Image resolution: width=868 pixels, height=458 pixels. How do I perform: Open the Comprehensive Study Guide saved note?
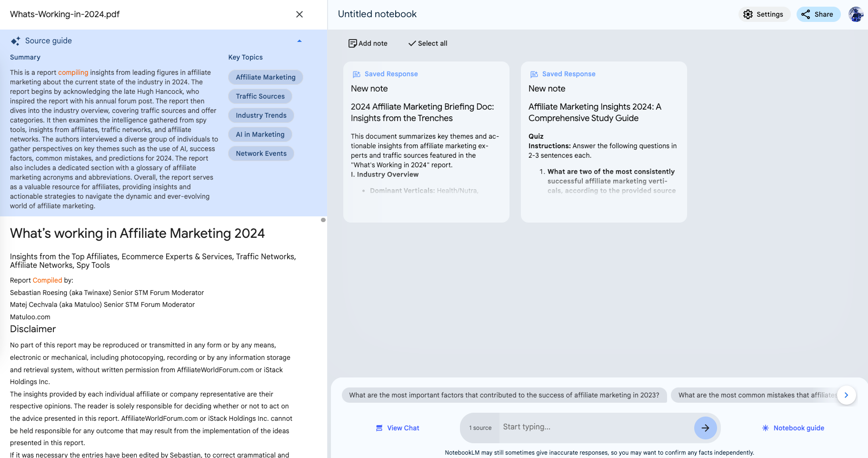(x=604, y=142)
